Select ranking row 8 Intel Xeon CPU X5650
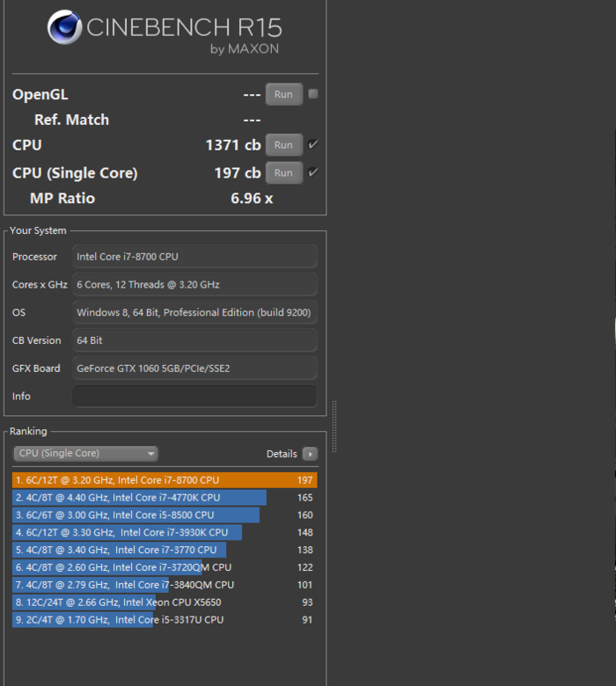The image size is (616, 686). pyautogui.click(x=165, y=602)
